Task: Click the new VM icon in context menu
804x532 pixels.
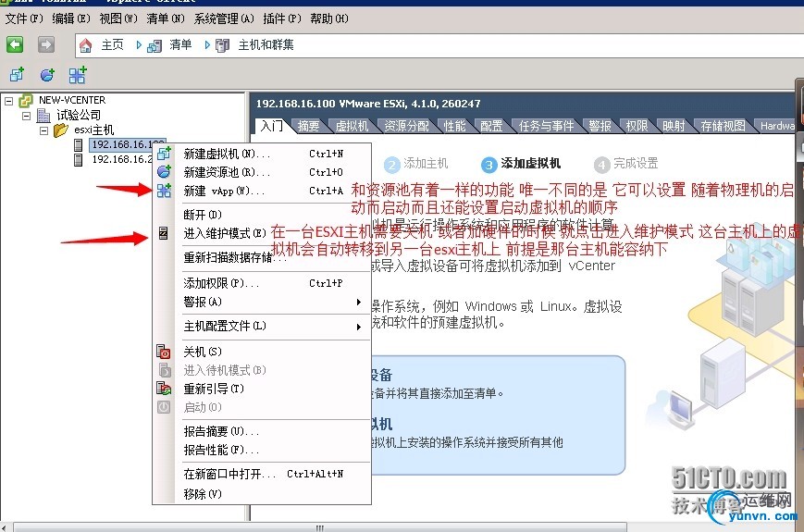Action: coord(164,153)
